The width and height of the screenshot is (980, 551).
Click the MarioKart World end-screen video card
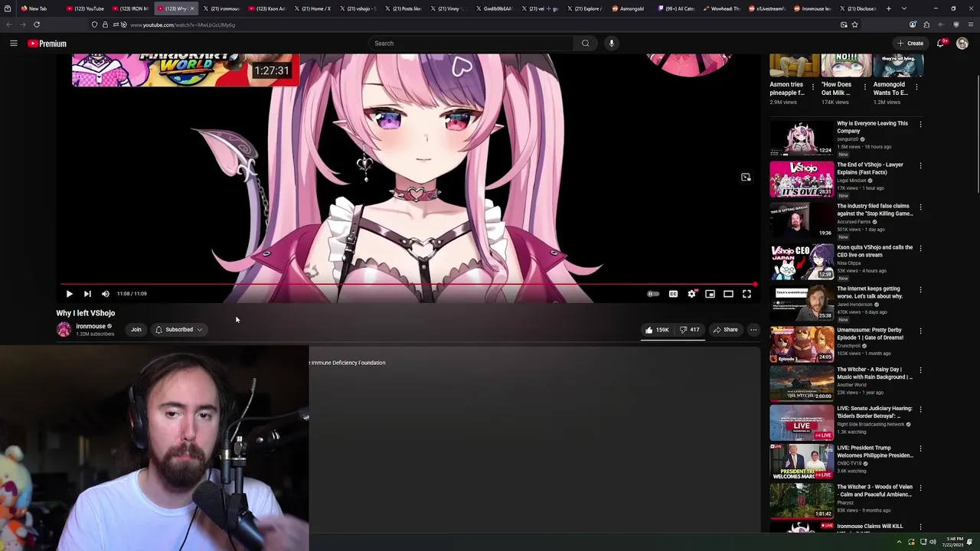pyautogui.click(x=185, y=70)
